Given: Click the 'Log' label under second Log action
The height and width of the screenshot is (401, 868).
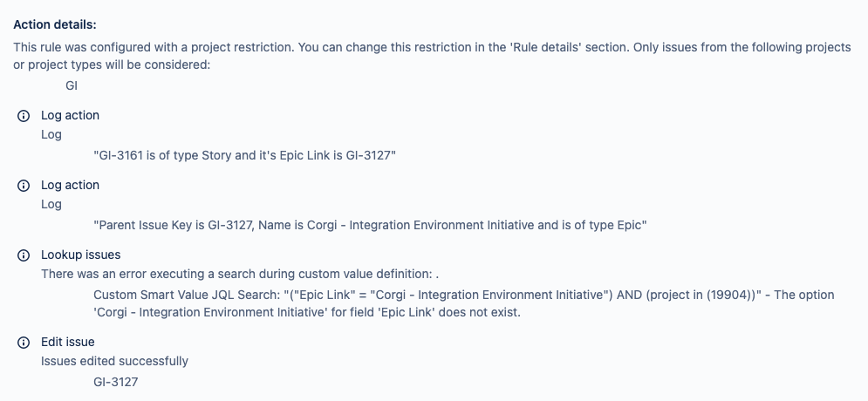Looking at the screenshot, I should (x=51, y=204).
